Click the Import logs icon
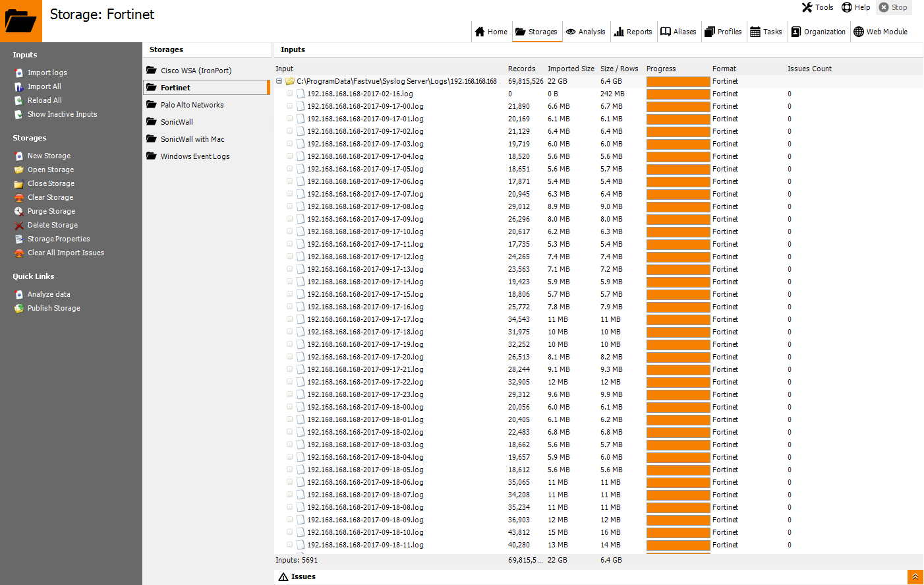 (19, 73)
